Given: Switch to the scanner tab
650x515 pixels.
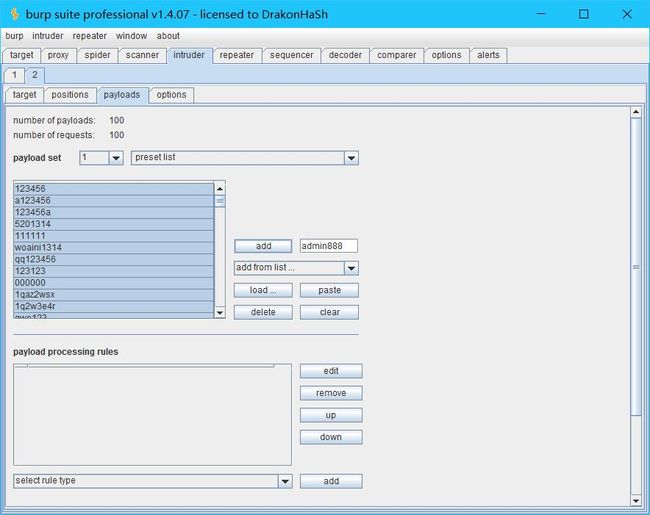Looking at the screenshot, I should click(x=142, y=55).
